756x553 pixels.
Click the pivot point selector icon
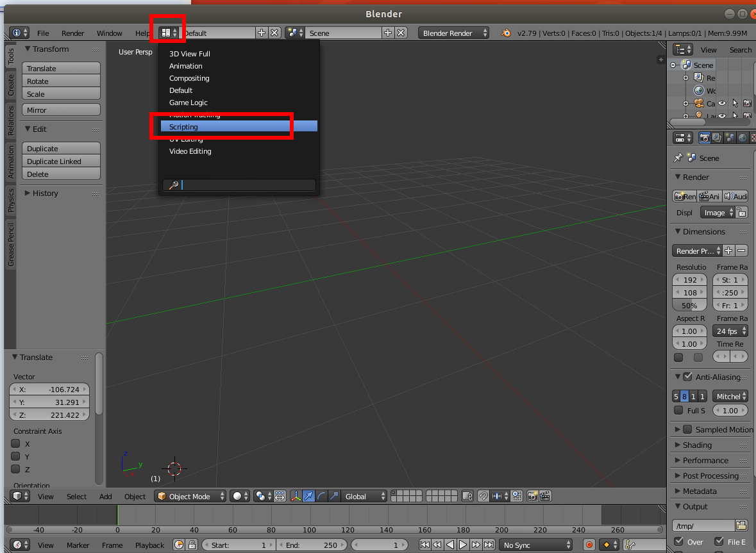click(x=264, y=496)
